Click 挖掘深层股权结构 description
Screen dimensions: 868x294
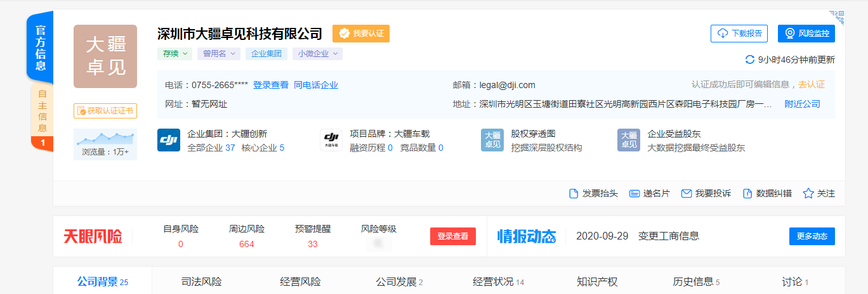tap(546, 148)
